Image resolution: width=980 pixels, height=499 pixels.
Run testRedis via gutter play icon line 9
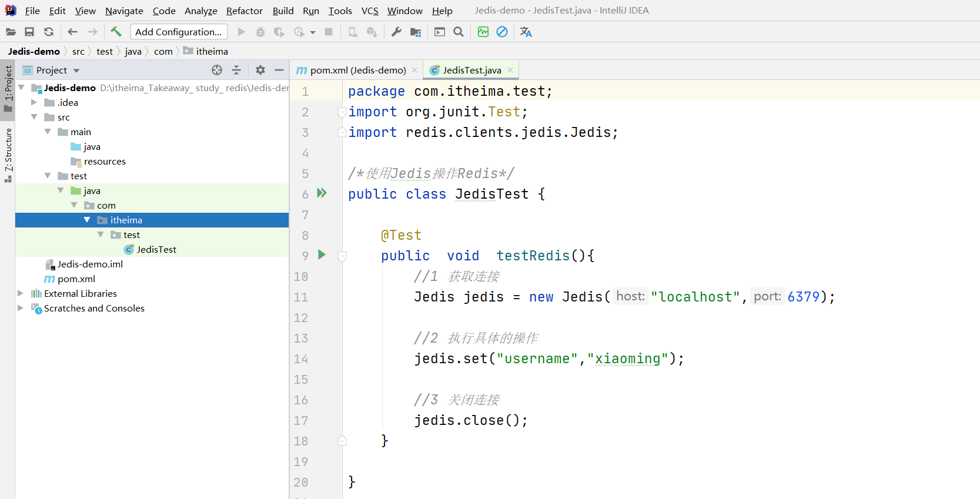(x=322, y=254)
